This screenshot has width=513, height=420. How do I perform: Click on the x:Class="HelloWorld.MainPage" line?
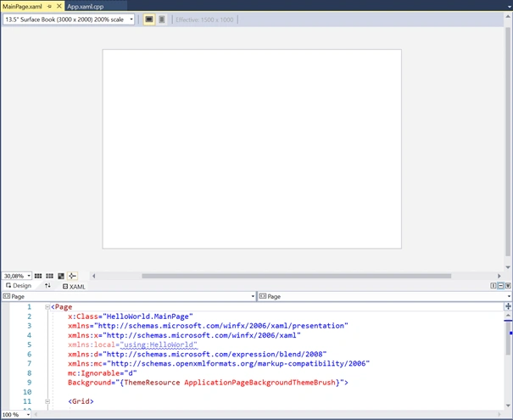[131, 316]
